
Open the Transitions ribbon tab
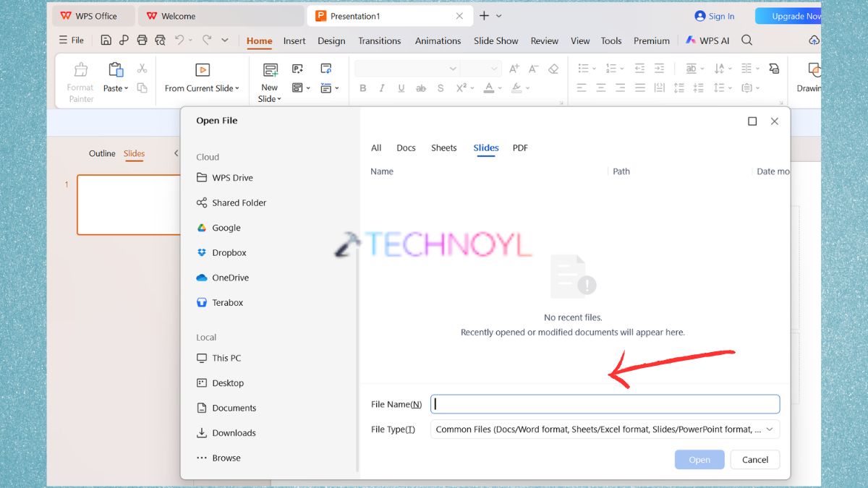[380, 40]
